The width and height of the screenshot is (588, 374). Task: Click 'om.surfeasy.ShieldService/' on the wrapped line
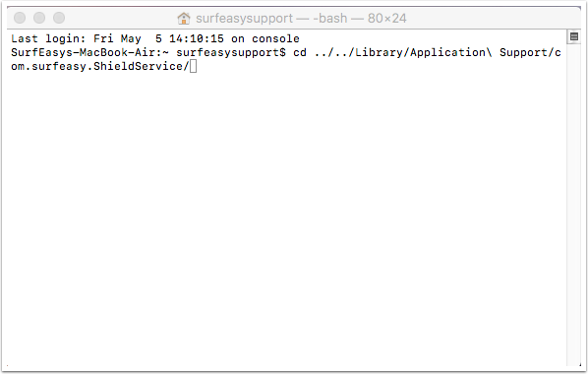[100, 67]
